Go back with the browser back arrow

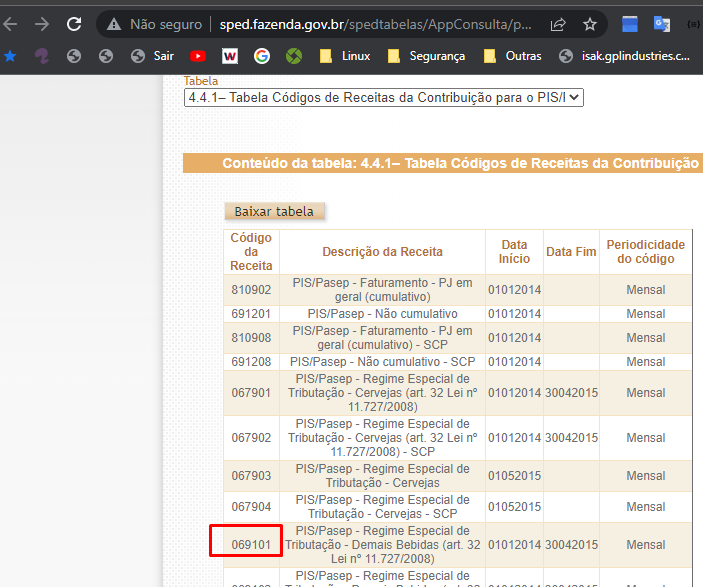coord(10,24)
